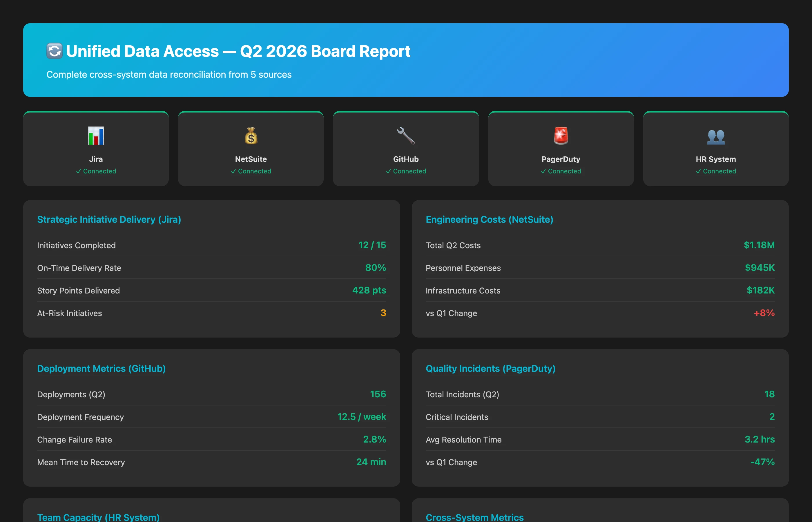
Task: Click the Deployment Metrics (GitHub) heading
Action: (x=101, y=369)
